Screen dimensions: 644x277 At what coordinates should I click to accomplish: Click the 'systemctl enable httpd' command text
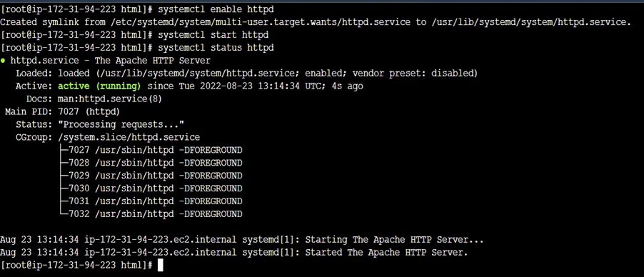[216, 9]
